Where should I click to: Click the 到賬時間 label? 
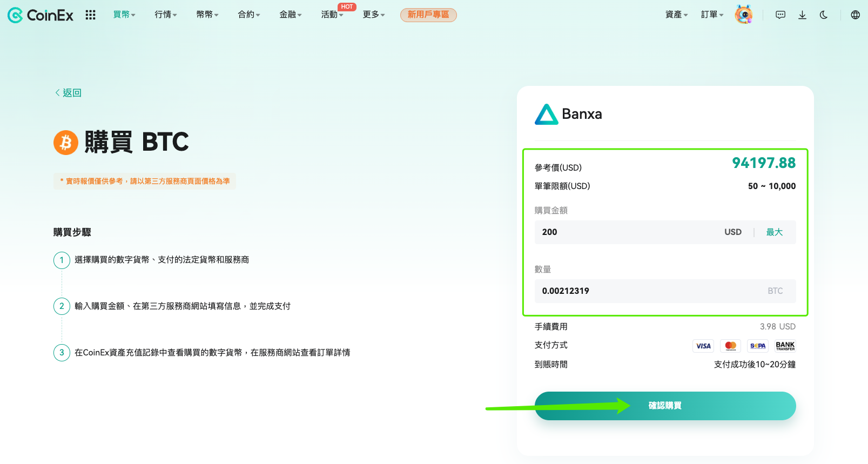click(551, 365)
